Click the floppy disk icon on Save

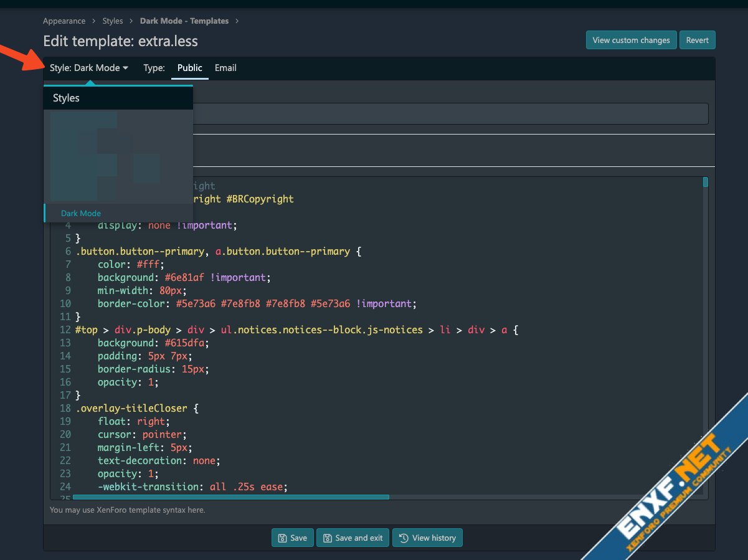282,538
